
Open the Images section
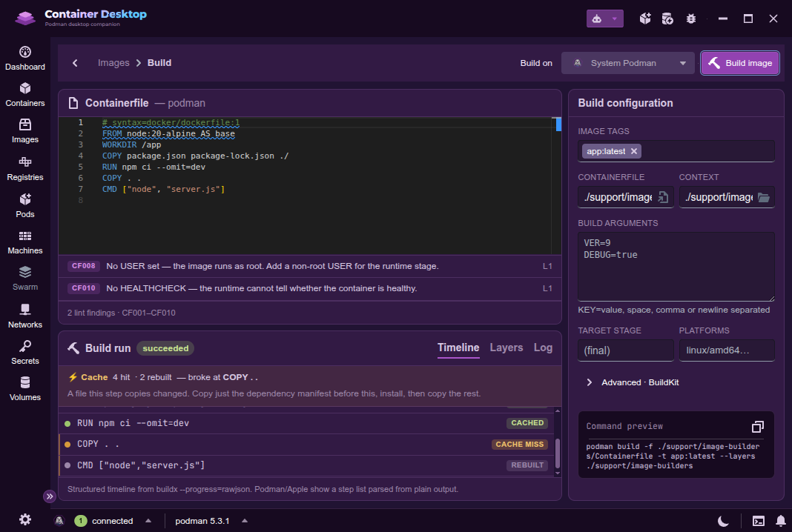(x=24, y=131)
